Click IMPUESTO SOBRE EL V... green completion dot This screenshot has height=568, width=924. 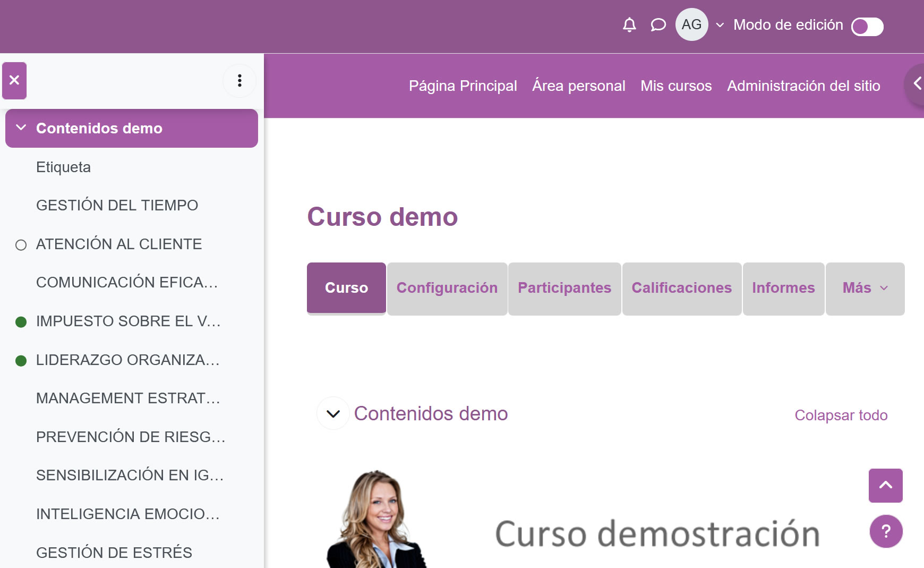tap(21, 322)
